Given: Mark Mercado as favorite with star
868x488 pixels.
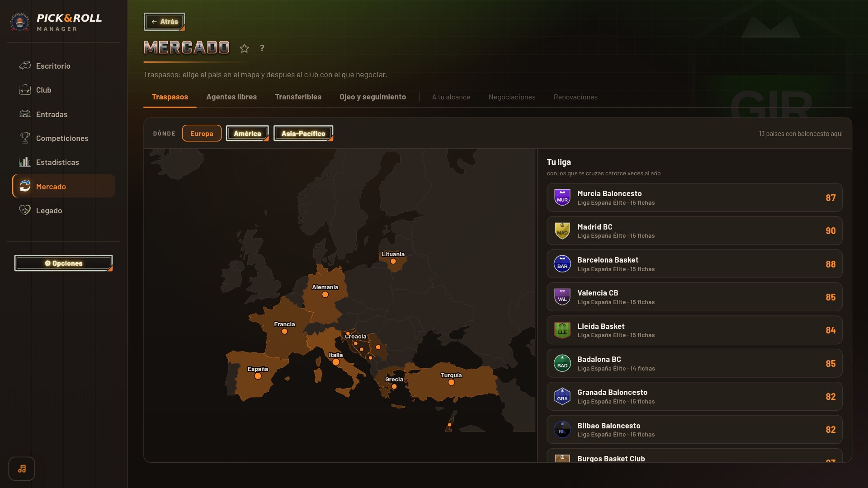Looking at the screenshot, I should [x=245, y=48].
